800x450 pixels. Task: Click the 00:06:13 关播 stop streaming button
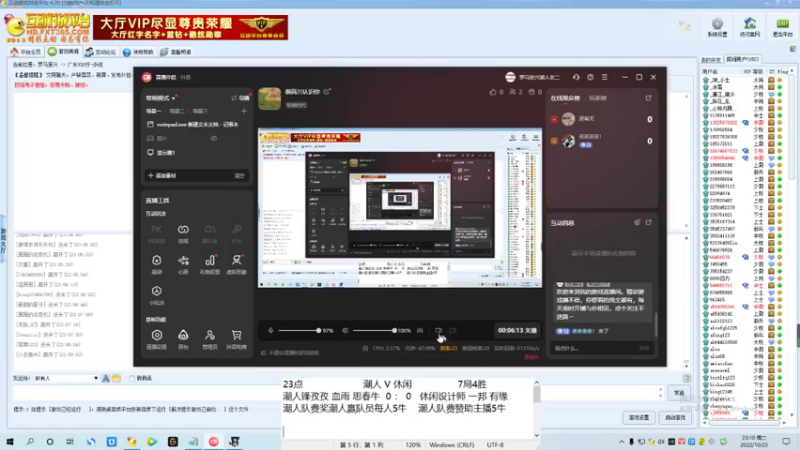click(x=517, y=331)
